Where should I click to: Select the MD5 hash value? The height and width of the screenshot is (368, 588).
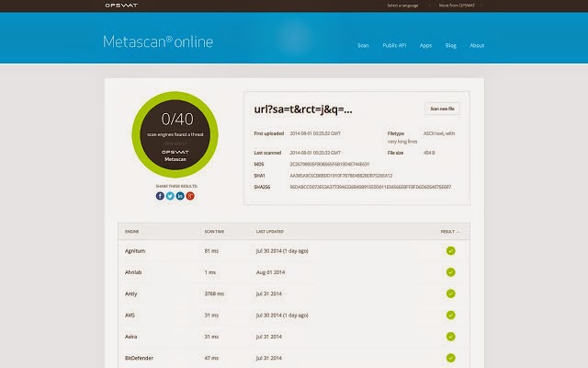click(x=329, y=164)
